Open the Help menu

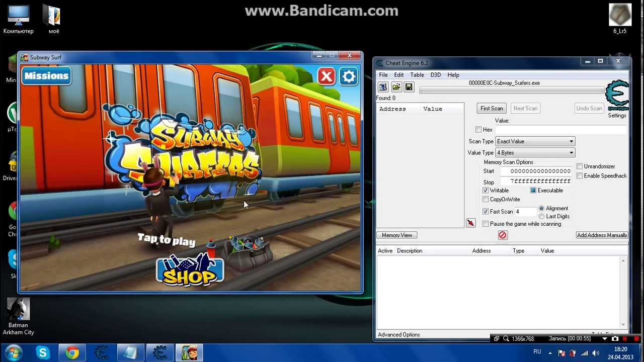pyautogui.click(x=453, y=75)
